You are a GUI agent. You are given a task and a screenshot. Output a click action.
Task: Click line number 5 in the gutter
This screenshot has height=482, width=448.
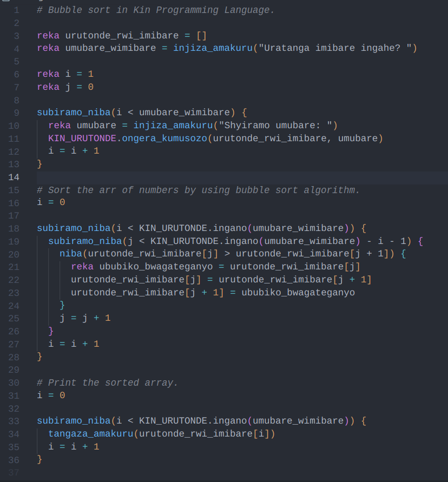(x=16, y=62)
